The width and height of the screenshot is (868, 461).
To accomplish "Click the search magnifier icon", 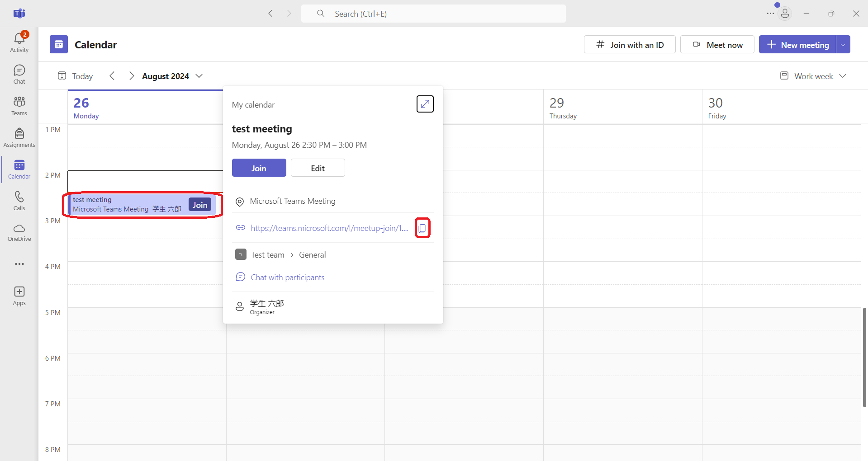I will click(x=321, y=14).
